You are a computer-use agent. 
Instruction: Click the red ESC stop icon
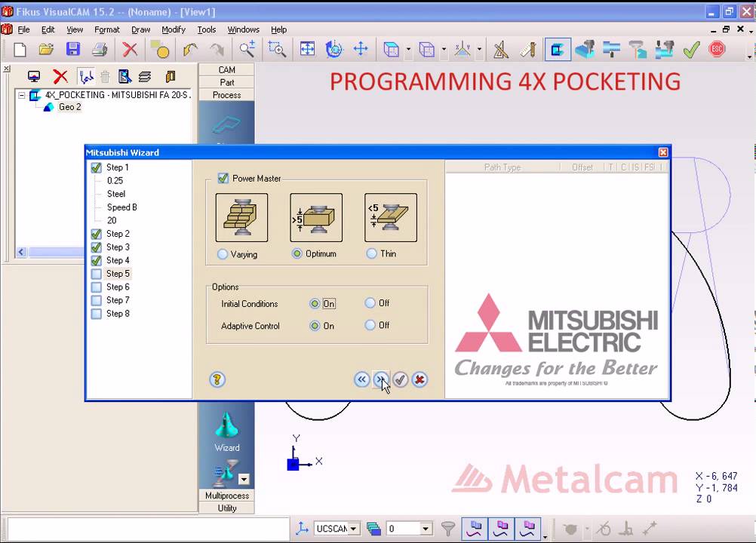tap(717, 49)
